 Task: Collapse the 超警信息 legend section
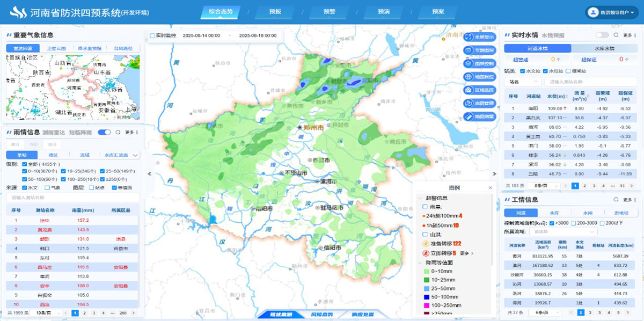pyautogui.click(x=419, y=198)
